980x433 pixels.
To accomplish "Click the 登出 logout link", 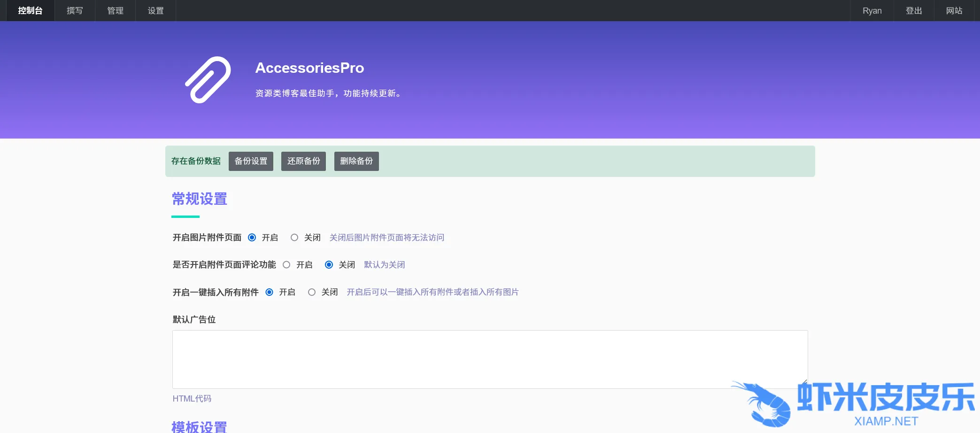I will click(x=914, y=10).
